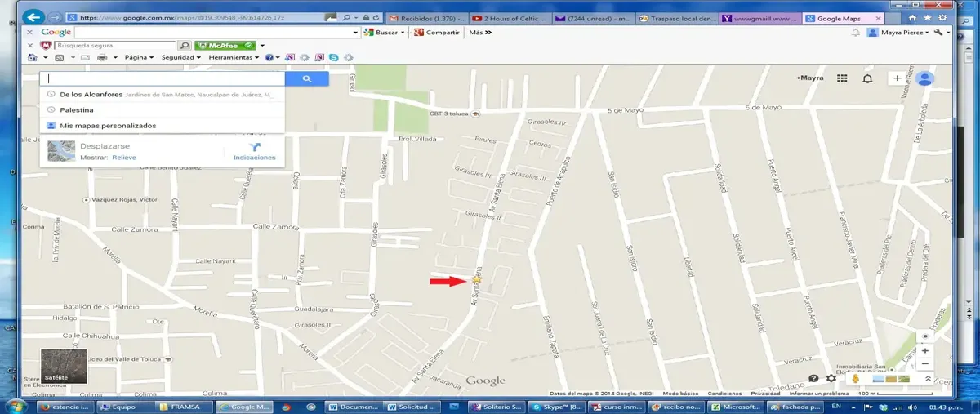Open the Página dropdown menu
The image size is (980, 414).
point(139,57)
